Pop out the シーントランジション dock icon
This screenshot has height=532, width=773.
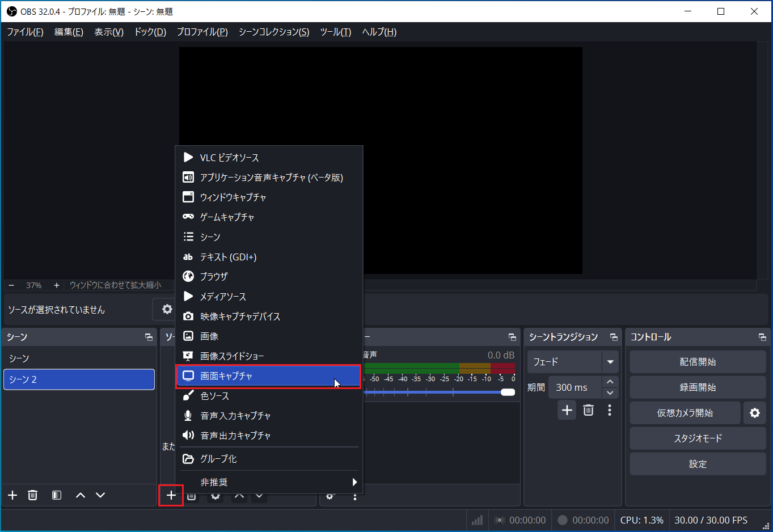point(613,337)
